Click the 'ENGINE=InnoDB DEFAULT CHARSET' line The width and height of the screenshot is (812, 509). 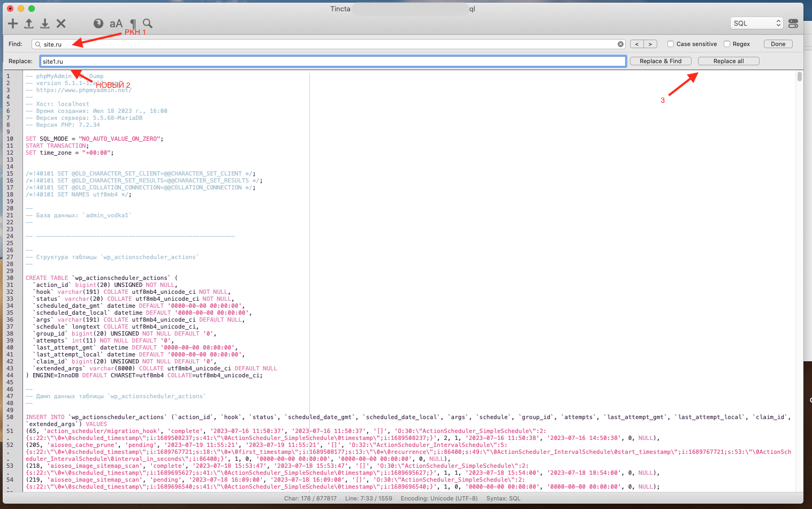[144, 375]
